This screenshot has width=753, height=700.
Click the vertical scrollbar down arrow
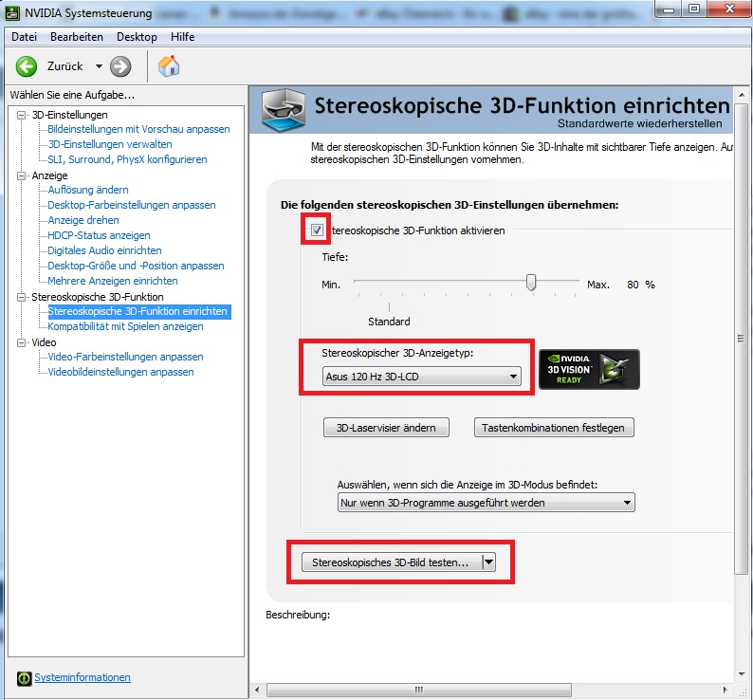[741, 673]
